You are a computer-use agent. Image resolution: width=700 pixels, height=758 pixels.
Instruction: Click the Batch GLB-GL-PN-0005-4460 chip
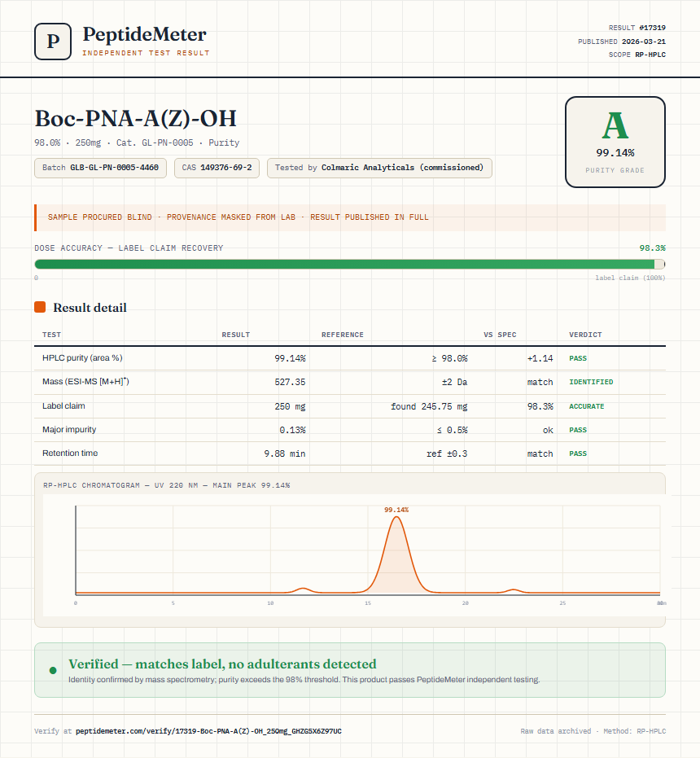(101, 168)
